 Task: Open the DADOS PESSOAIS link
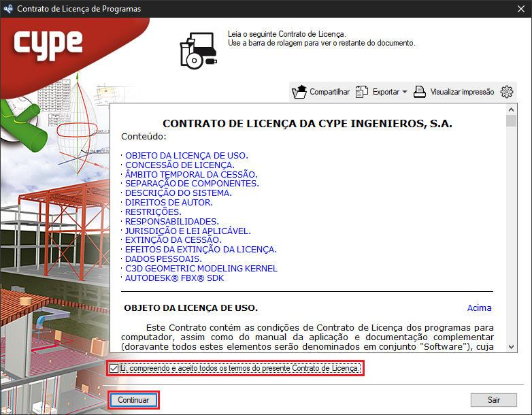pyautogui.click(x=163, y=259)
